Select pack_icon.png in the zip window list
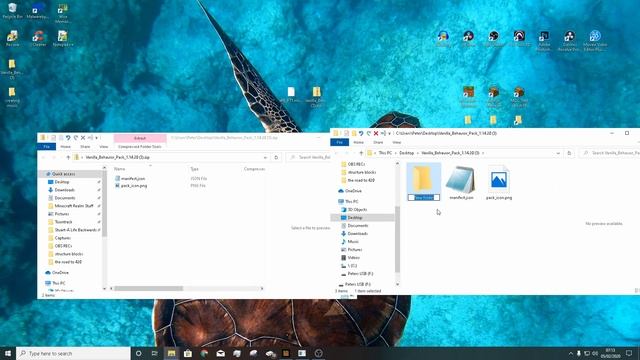 [x=134, y=186]
